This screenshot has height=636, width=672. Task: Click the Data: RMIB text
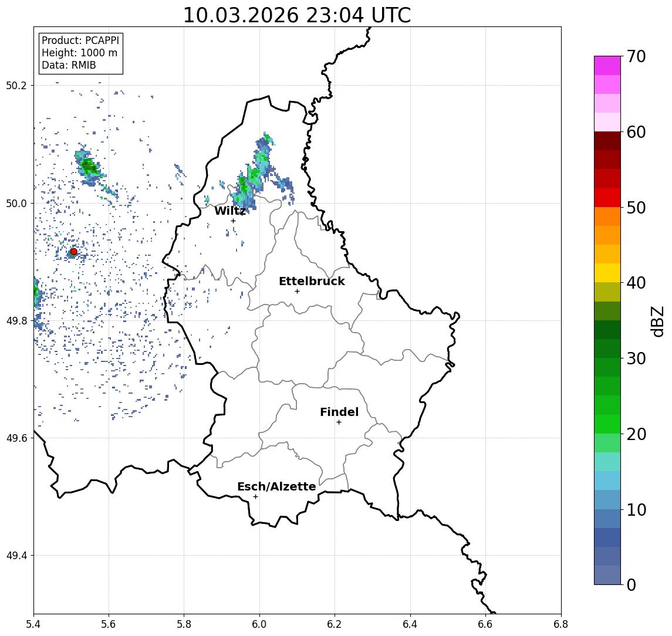(x=69, y=66)
